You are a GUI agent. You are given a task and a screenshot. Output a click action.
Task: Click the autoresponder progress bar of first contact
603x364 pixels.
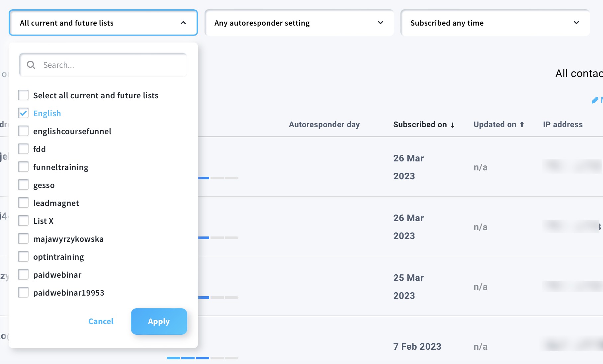(x=218, y=178)
